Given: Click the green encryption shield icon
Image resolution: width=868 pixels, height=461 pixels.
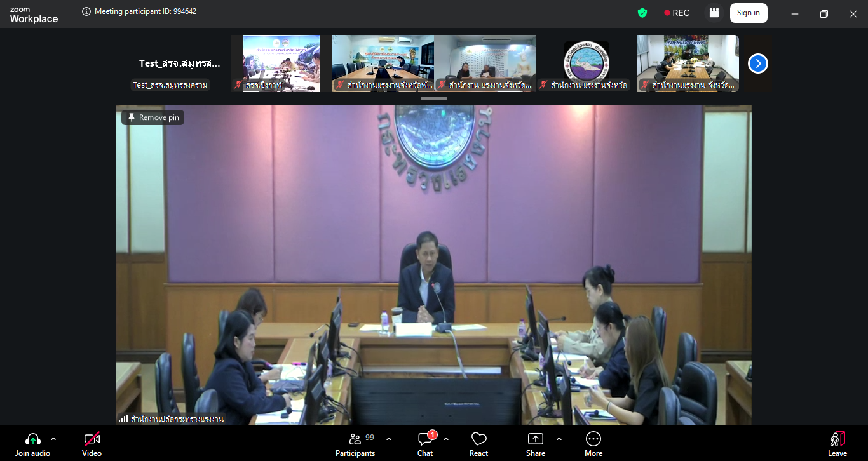Looking at the screenshot, I should click(642, 13).
